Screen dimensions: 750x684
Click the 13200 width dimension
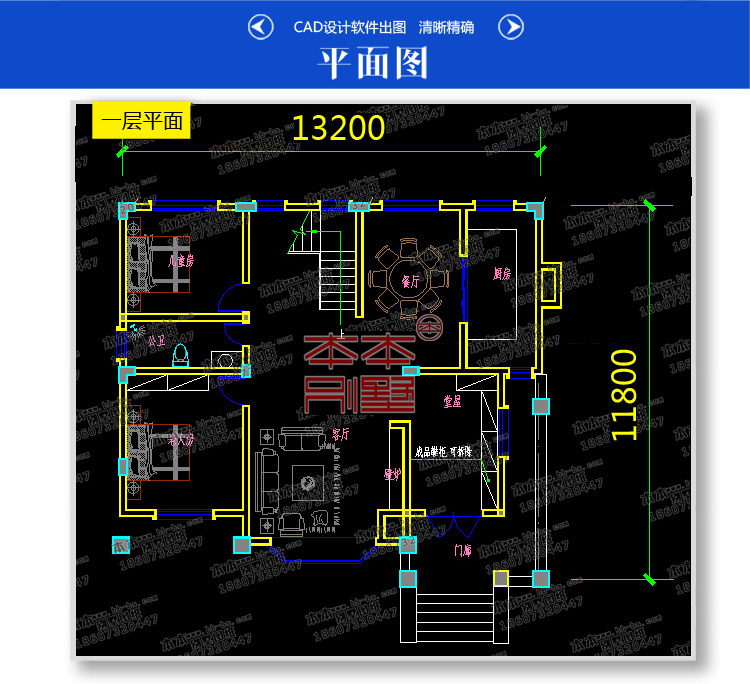(x=338, y=128)
